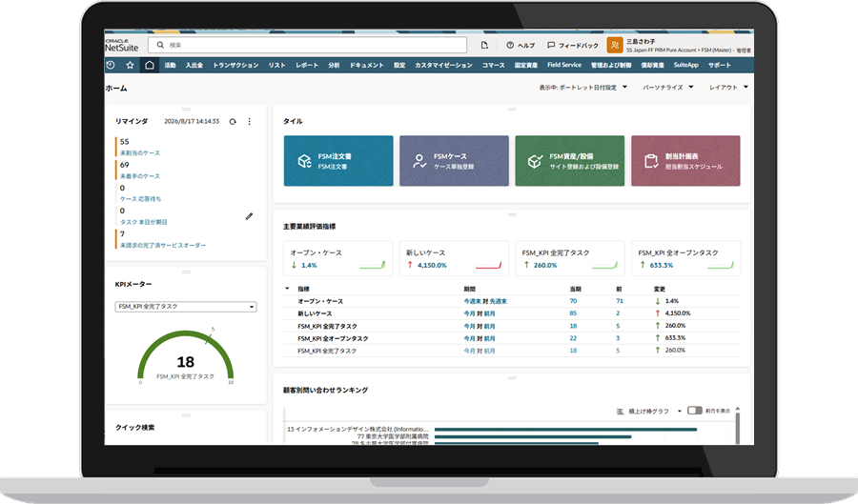
Task: Click the red sparkline on 新しいケース card
Action: pyautogui.click(x=489, y=265)
